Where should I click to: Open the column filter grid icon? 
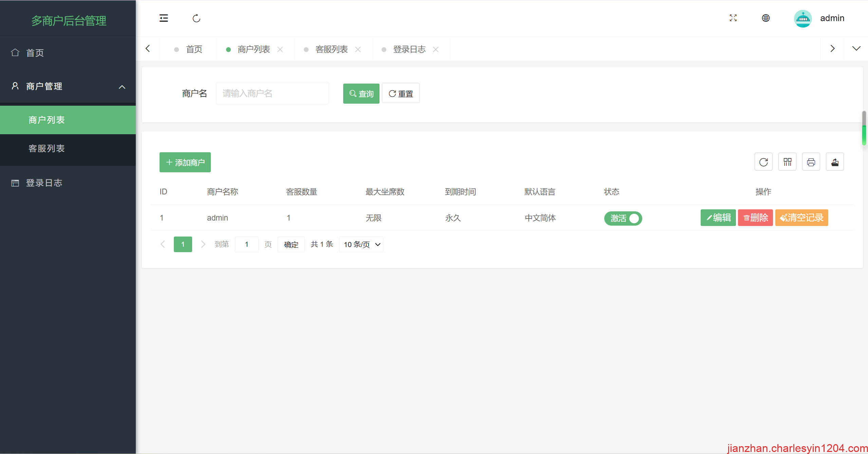(787, 162)
